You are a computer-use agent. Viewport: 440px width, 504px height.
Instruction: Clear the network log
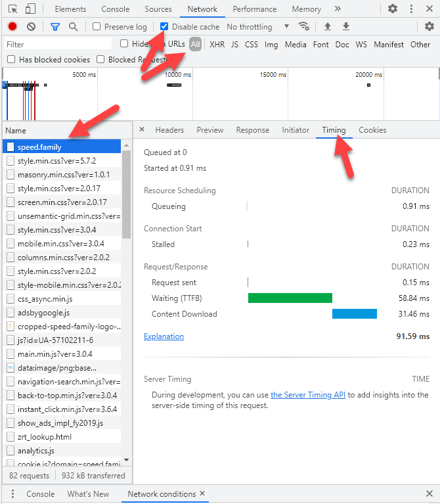[x=31, y=27]
